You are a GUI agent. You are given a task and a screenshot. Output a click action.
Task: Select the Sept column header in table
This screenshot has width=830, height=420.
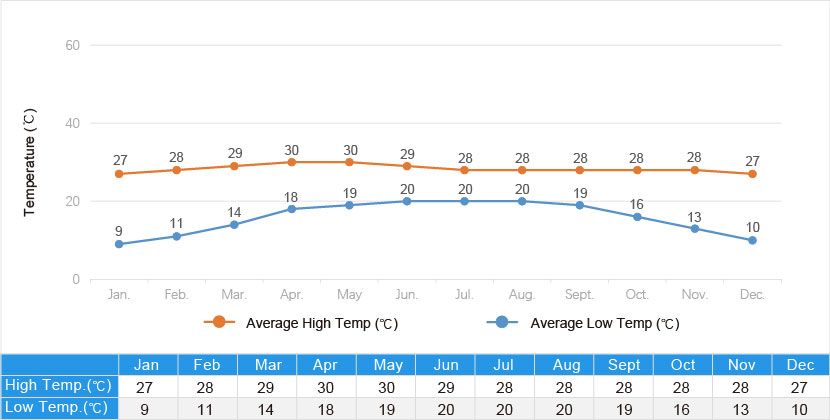(623, 364)
